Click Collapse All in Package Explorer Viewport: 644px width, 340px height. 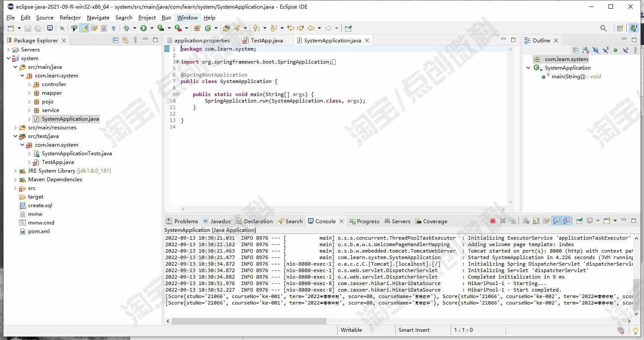pyautogui.click(x=115, y=40)
